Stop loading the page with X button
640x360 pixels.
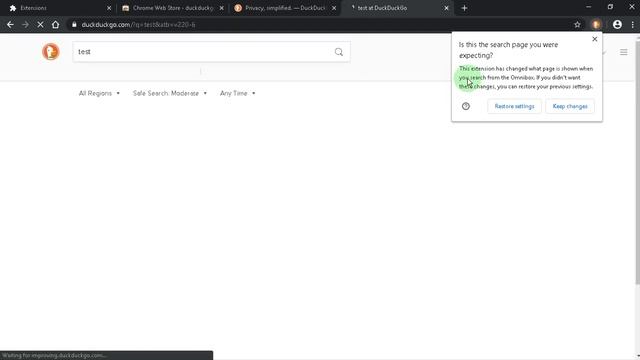(40, 24)
